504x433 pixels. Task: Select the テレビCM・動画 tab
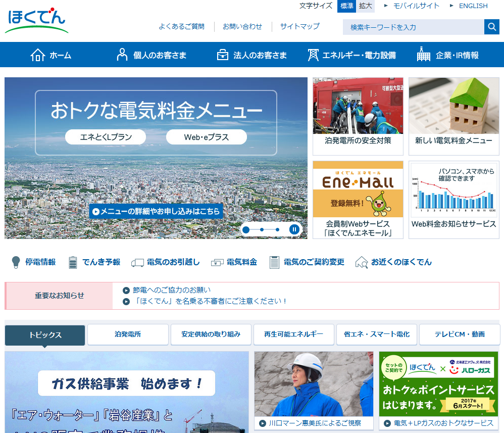460,334
